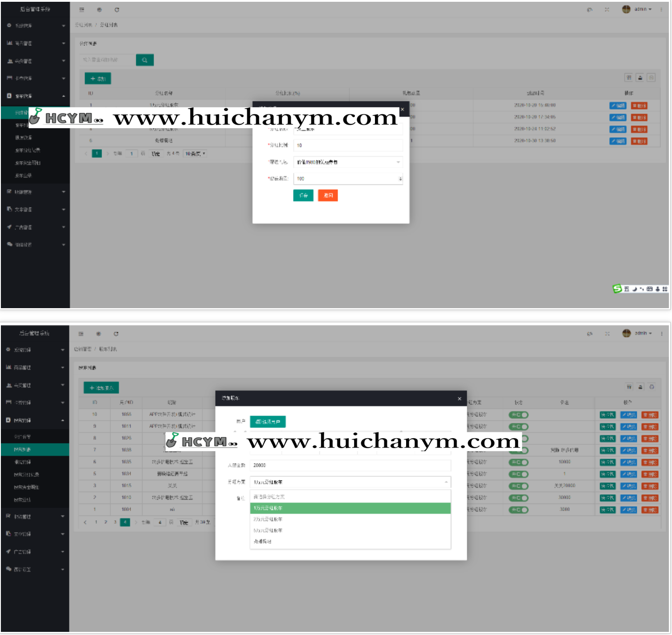
Task: Click column filter icon above lower table
Action: [x=629, y=387]
